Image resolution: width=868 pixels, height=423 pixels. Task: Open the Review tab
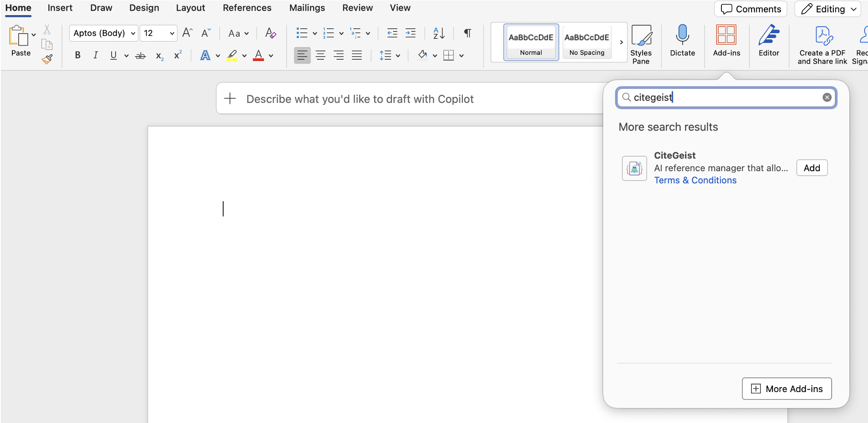(357, 8)
